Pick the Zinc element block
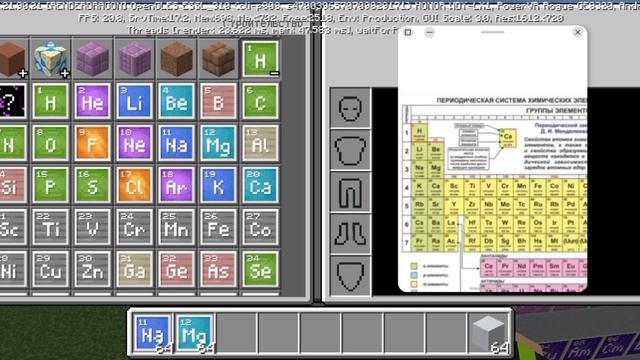640x360 pixels. point(92,269)
